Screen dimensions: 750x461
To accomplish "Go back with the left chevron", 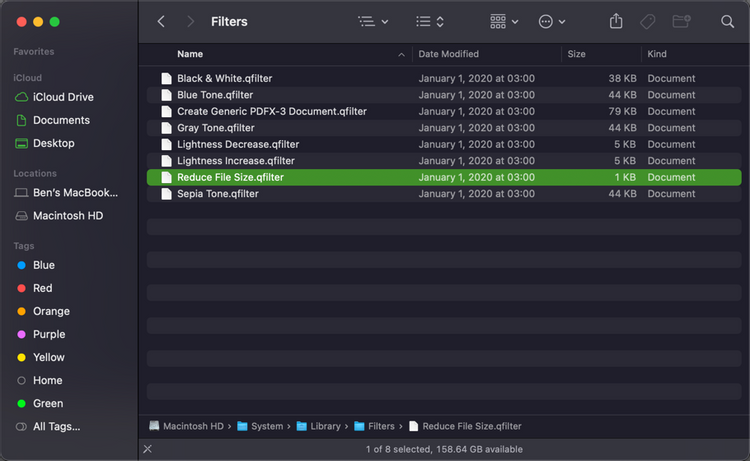I will [x=161, y=22].
